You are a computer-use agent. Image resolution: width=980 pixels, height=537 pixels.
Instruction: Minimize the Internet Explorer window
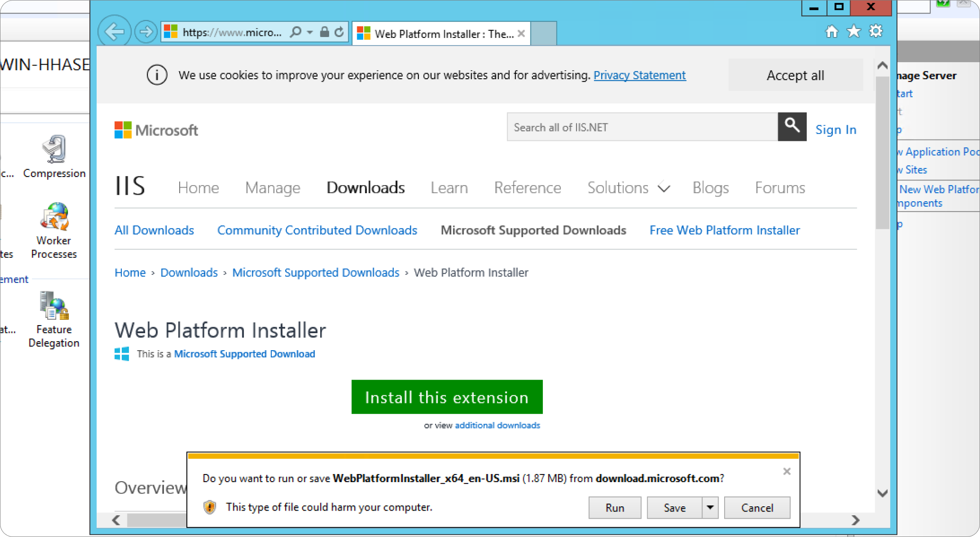tap(814, 8)
